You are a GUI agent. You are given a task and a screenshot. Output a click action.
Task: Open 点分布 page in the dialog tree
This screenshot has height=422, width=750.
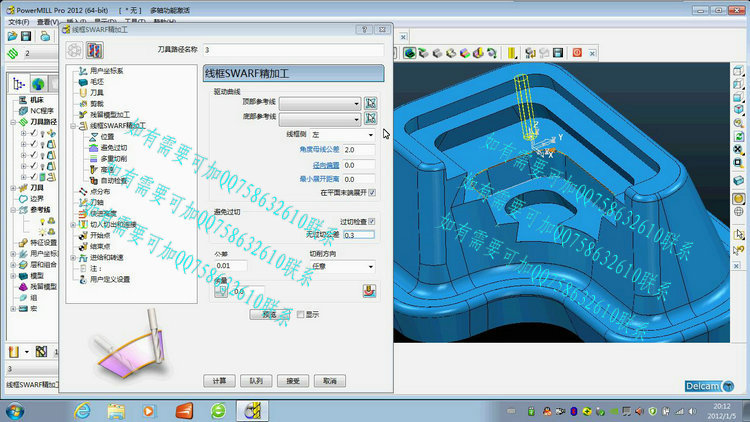[x=100, y=192]
